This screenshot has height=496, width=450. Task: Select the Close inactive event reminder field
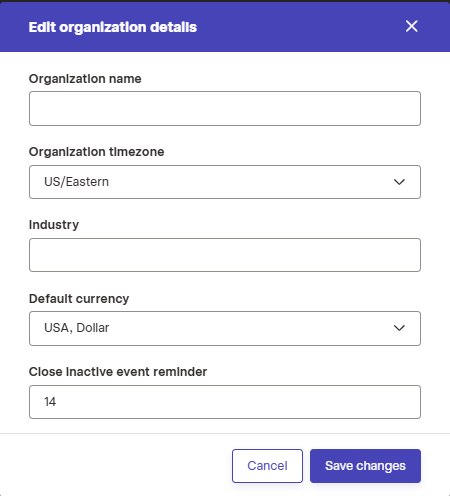coord(225,402)
